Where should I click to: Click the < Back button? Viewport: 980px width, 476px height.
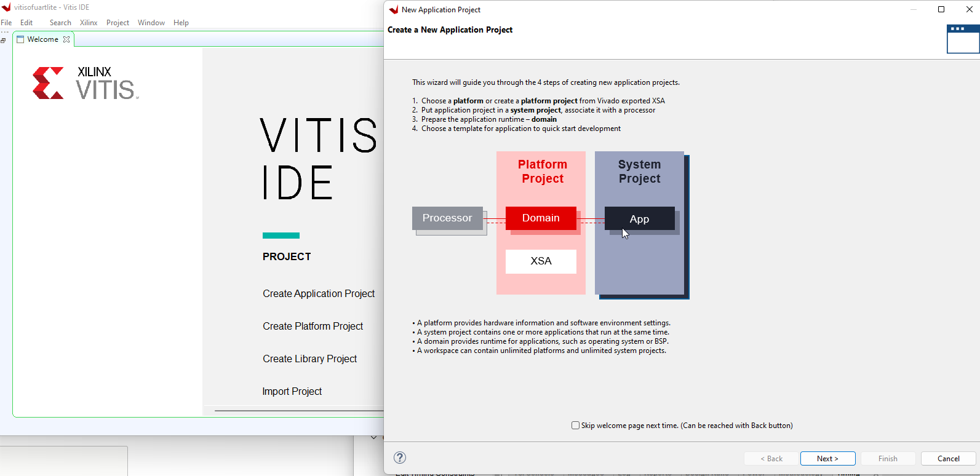(x=771, y=459)
